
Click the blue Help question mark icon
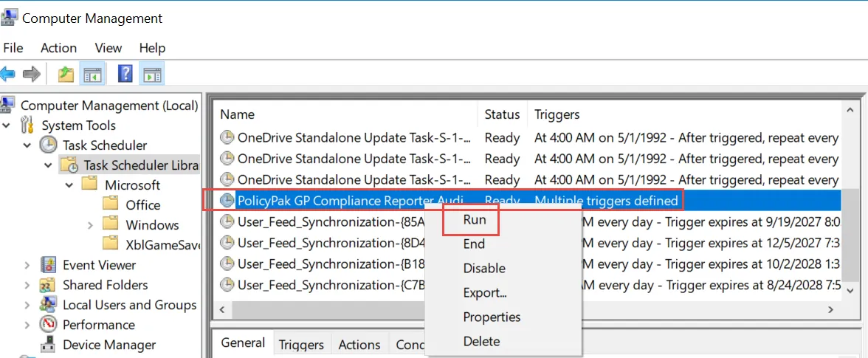[125, 74]
